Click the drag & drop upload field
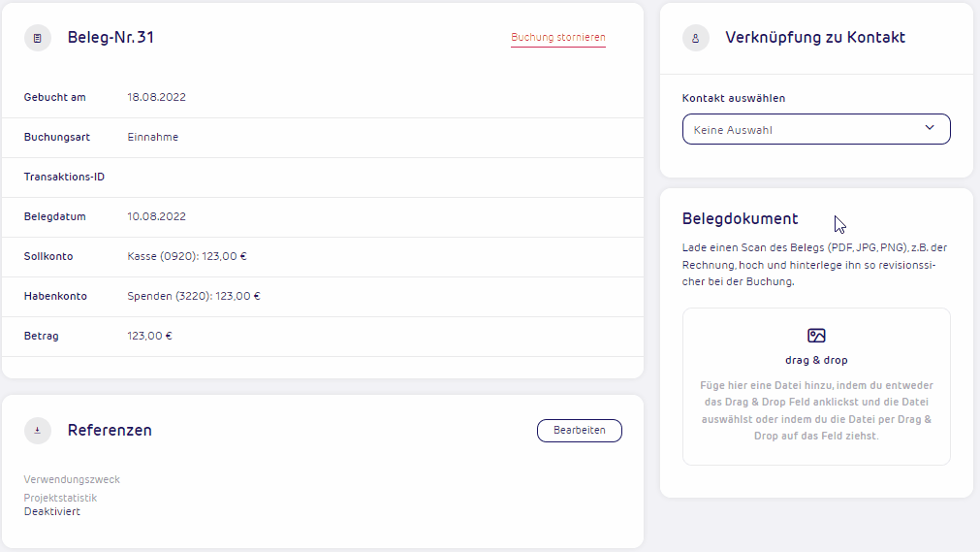This screenshot has width=980, height=552. [x=816, y=386]
